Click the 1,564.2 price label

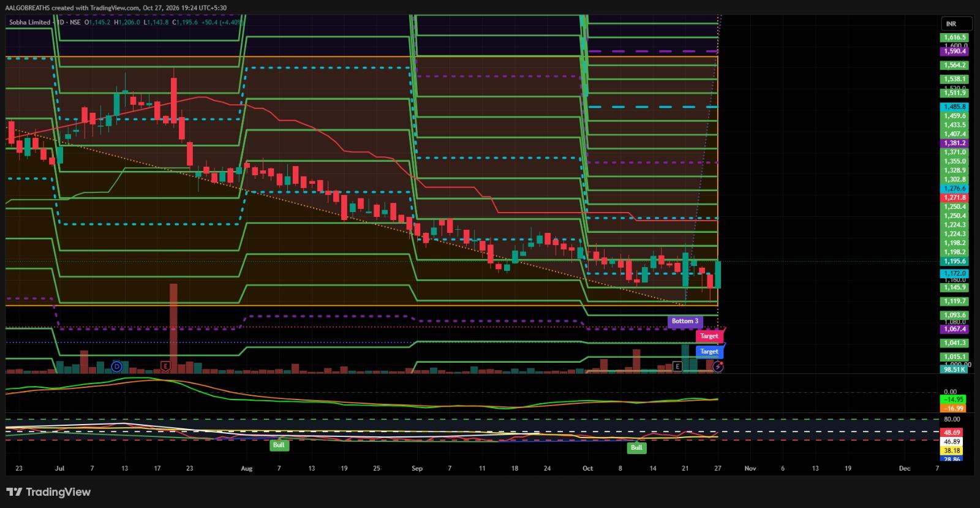(954, 65)
